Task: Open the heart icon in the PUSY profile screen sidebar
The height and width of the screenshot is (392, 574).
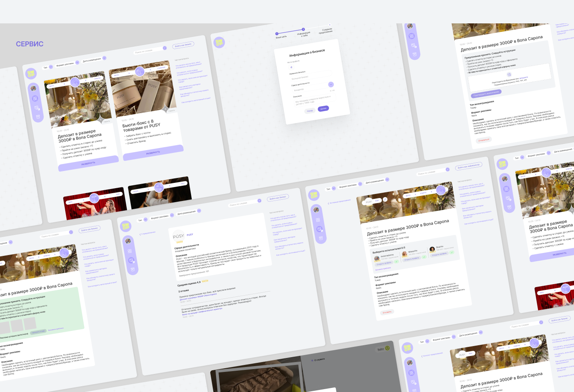Action: (x=131, y=260)
